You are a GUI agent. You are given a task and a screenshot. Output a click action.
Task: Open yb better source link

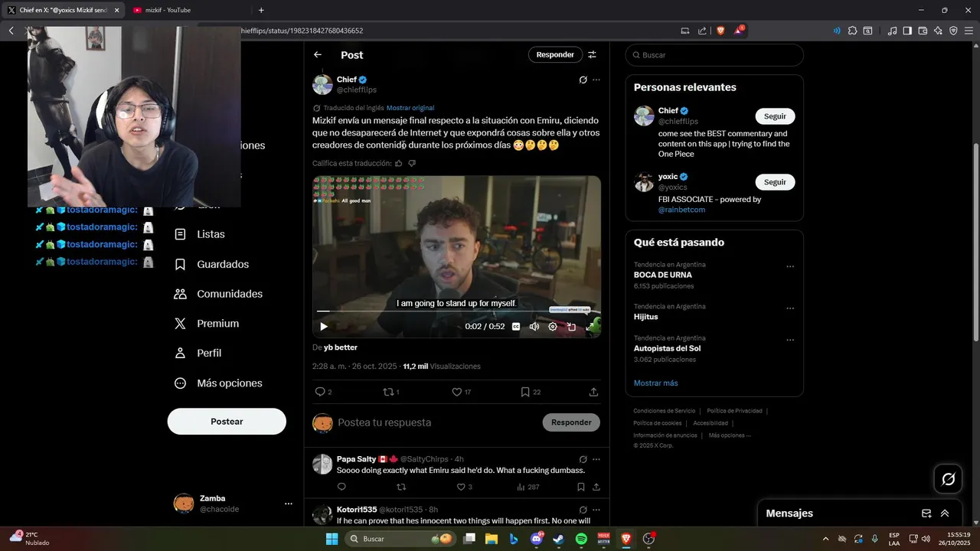[341, 347]
